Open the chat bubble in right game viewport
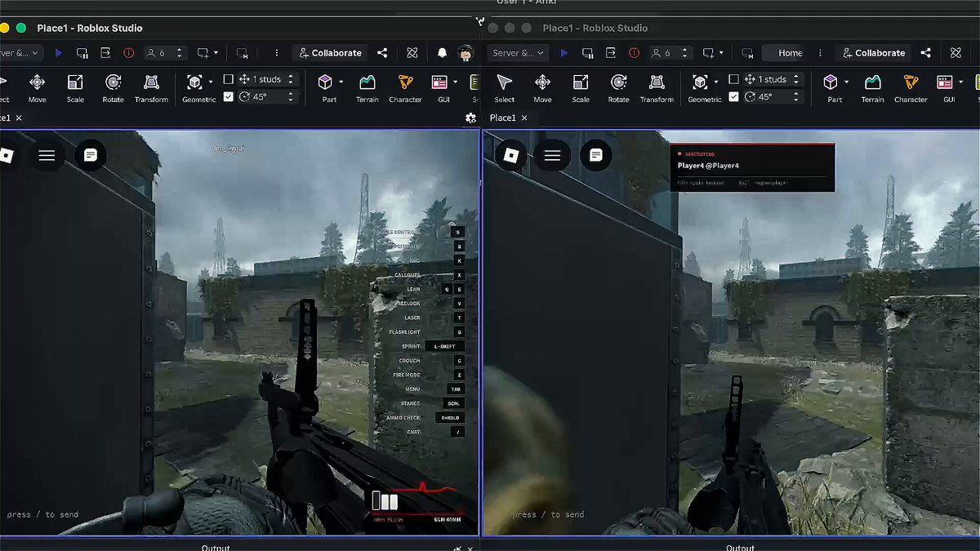The image size is (980, 551). 596,155
